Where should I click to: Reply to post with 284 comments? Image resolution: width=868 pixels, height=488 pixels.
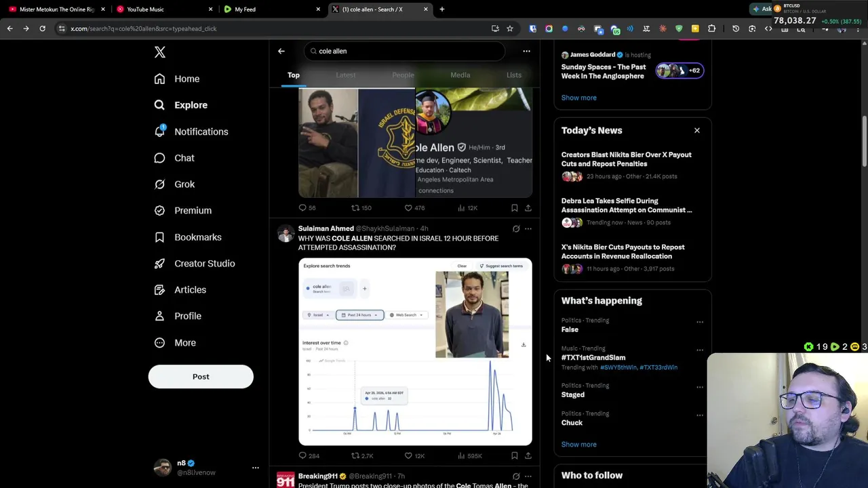(x=309, y=456)
